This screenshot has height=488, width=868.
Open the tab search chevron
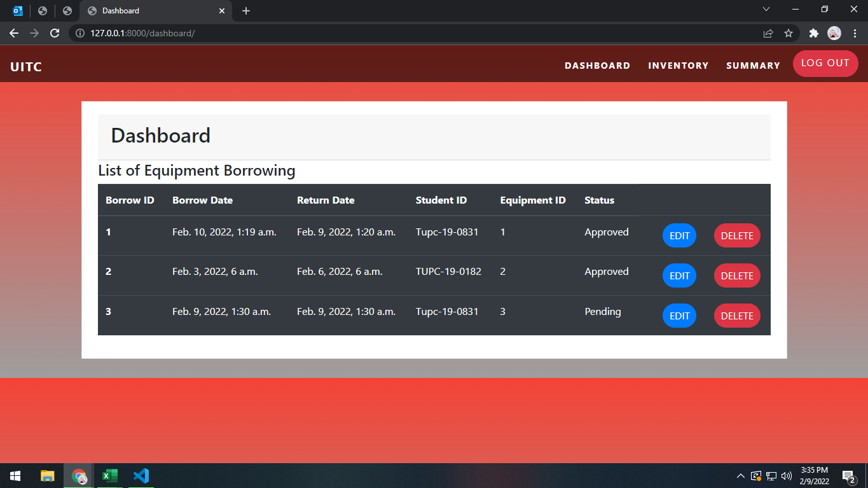pos(766,9)
